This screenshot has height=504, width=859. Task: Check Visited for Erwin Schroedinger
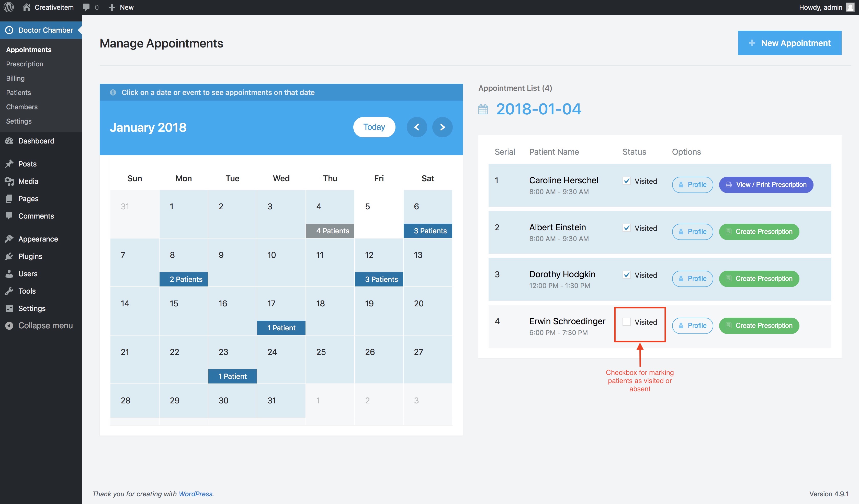pyautogui.click(x=626, y=322)
